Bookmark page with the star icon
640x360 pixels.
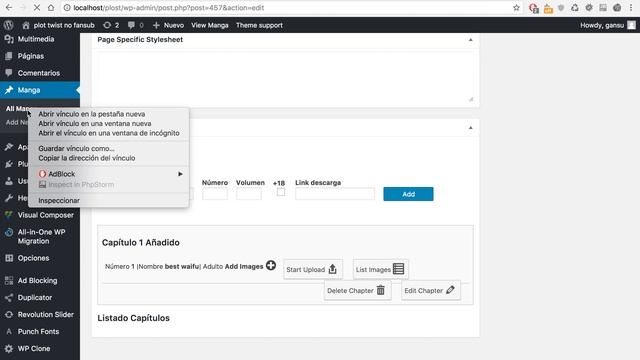[516, 7]
